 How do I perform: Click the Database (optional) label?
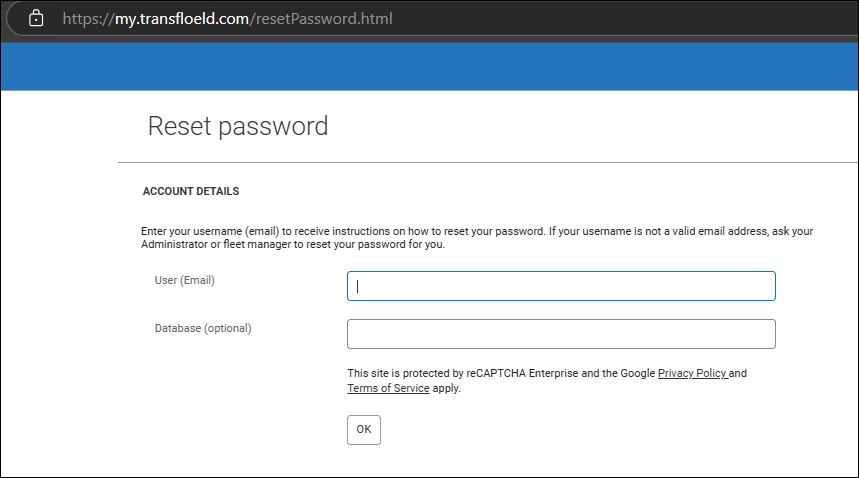pyautogui.click(x=203, y=329)
